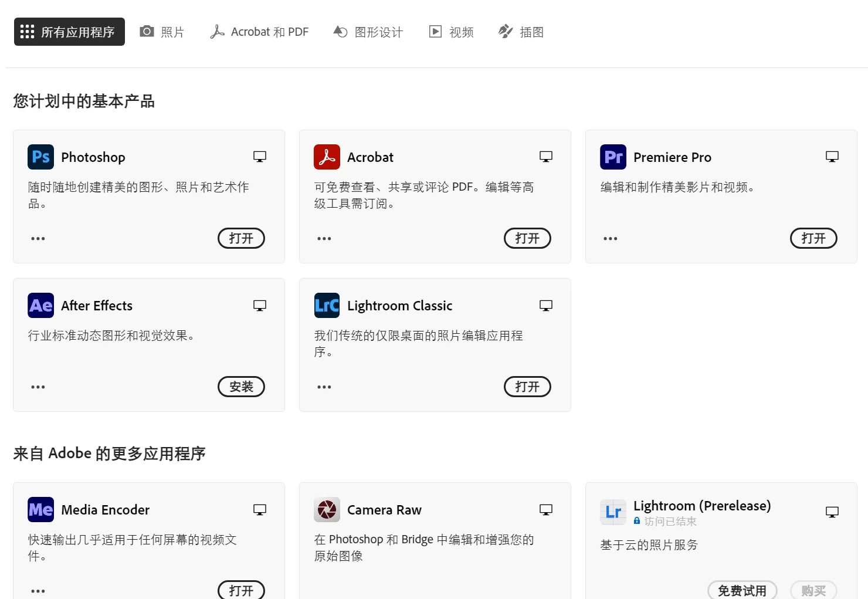Switch to the 视频 category tab

451,32
